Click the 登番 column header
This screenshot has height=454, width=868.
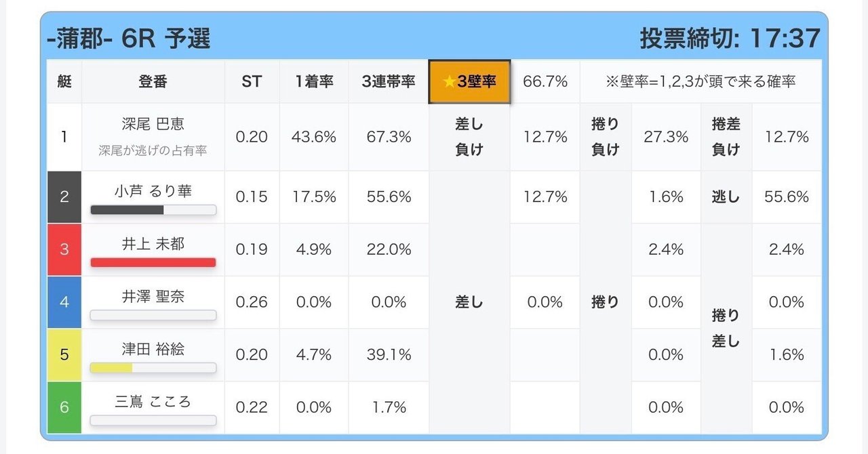pos(153,82)
